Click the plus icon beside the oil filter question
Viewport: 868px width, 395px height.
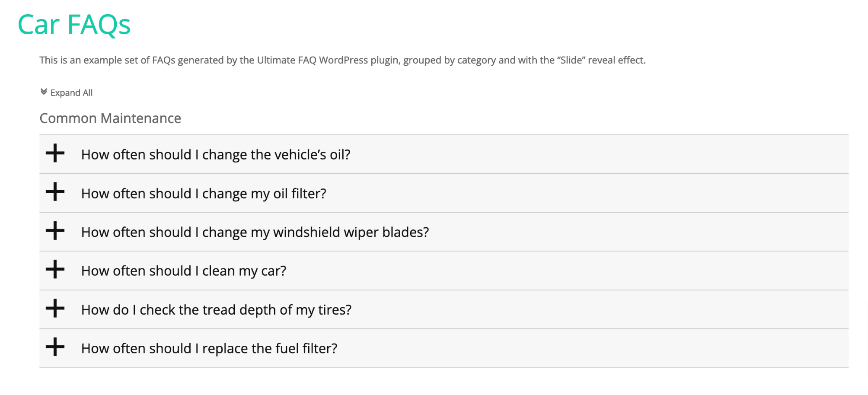click(x=55, y=193)
